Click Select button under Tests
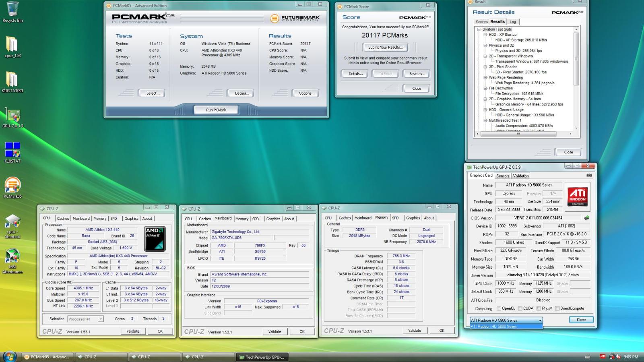 pyautogui.click(x=153, y=93)
